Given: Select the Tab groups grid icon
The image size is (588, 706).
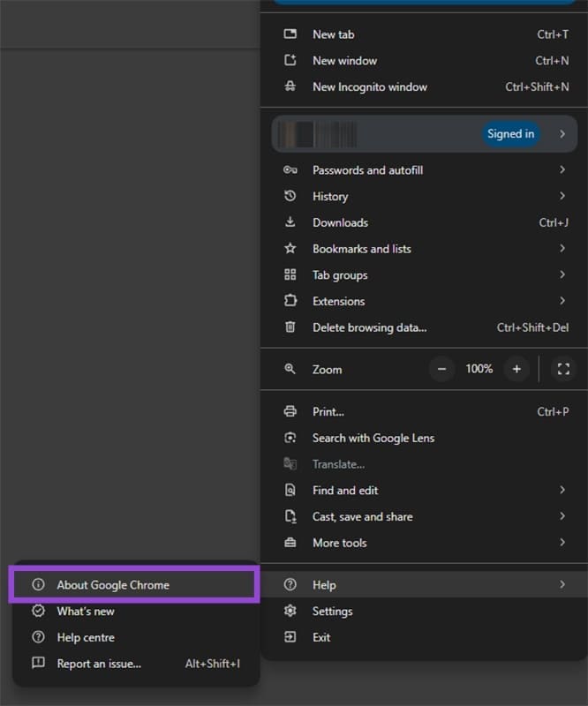Looking at the screenshot, I should tap(291, 274).
